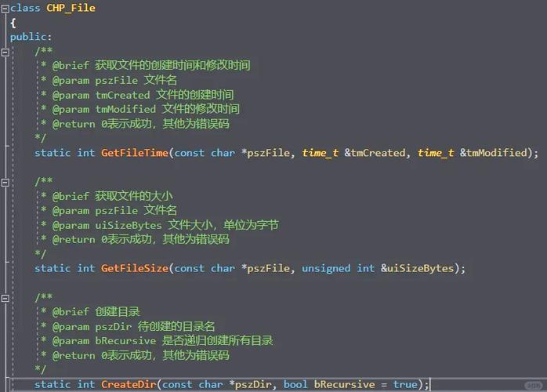Image resolution: width=547 pixels, height=392 pixels.
Task: Collapse the GetFileTime comment block fold marker
Action: tap(5, 51)
